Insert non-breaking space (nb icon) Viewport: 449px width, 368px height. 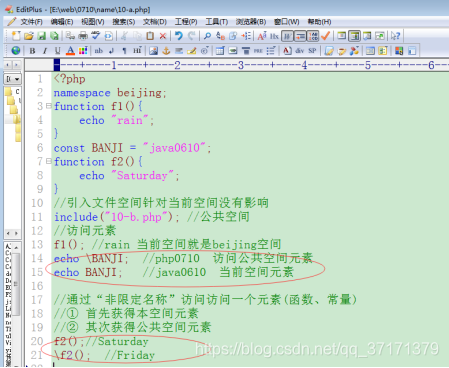pos(99,51)
